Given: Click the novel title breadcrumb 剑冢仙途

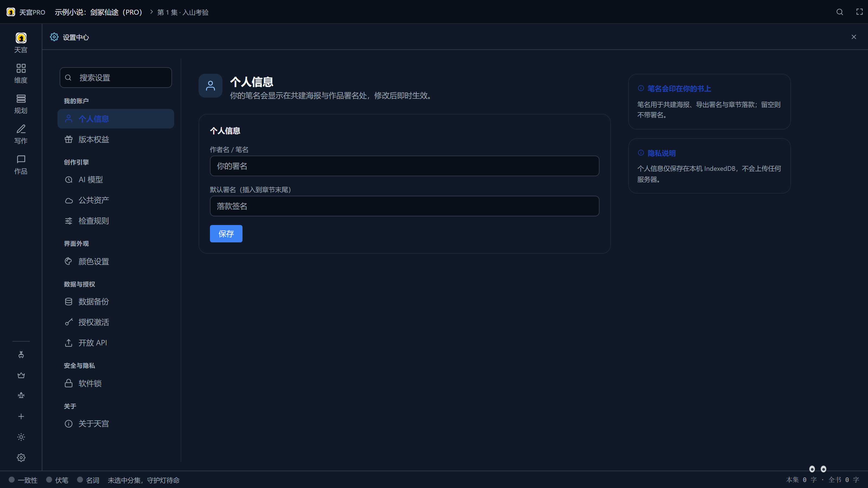Looking at the screenshot, I should coord(98,12).
